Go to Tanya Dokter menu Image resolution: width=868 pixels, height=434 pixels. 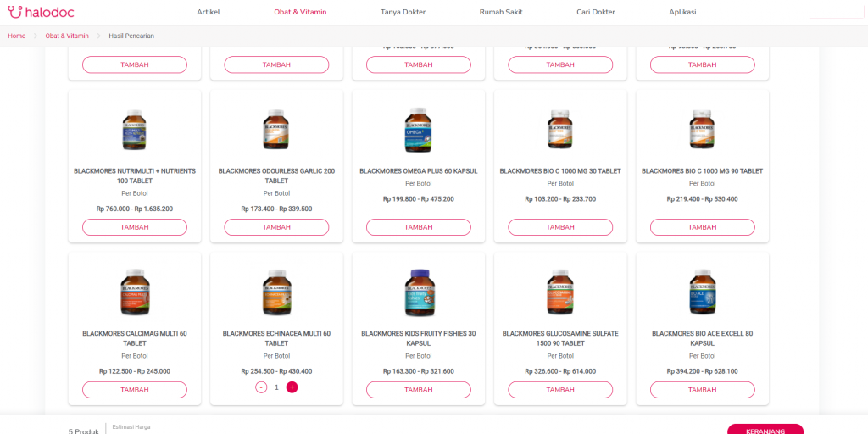click(x=403, y=12)
